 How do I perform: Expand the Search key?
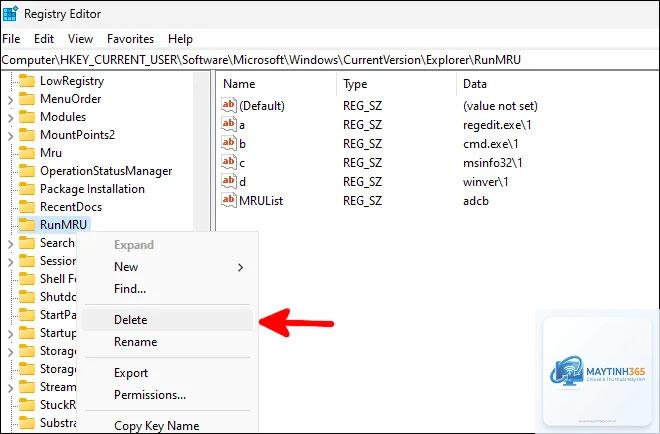tap(11, 244)
